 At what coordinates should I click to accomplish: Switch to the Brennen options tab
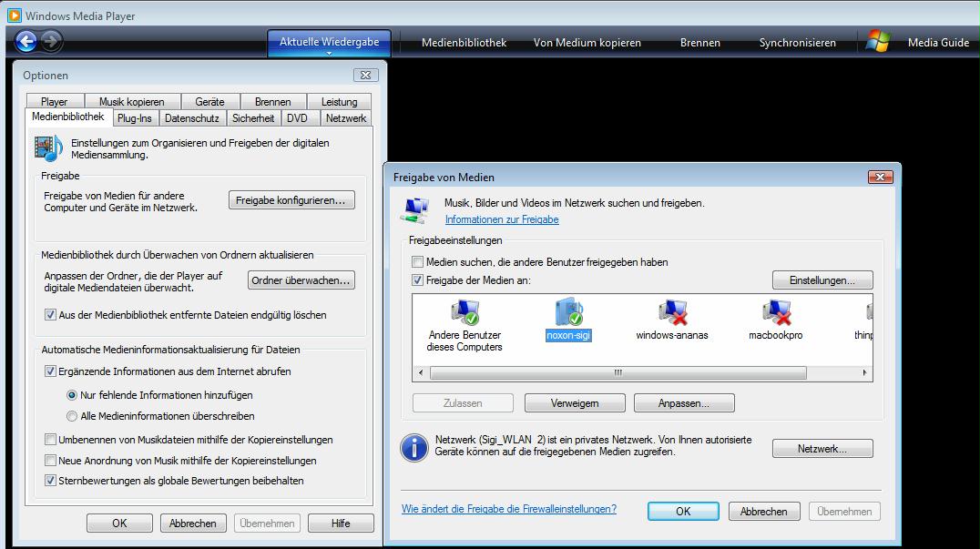(x=273, y=101)
